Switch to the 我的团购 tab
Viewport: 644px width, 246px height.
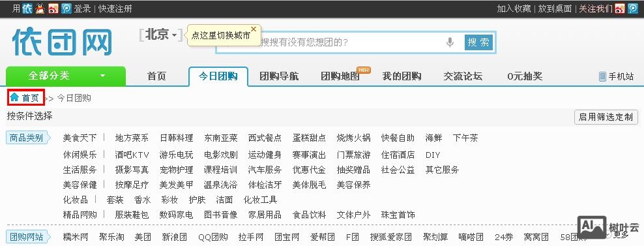pyautogui.click(x=402, y=76)
